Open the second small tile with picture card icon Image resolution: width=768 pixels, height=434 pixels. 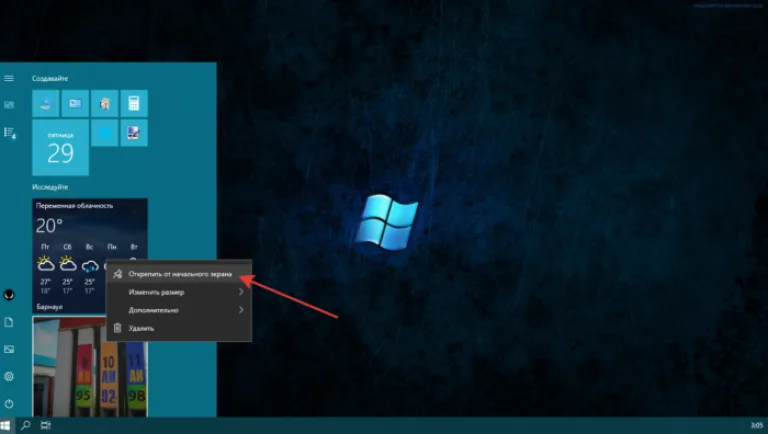(75, 103)
